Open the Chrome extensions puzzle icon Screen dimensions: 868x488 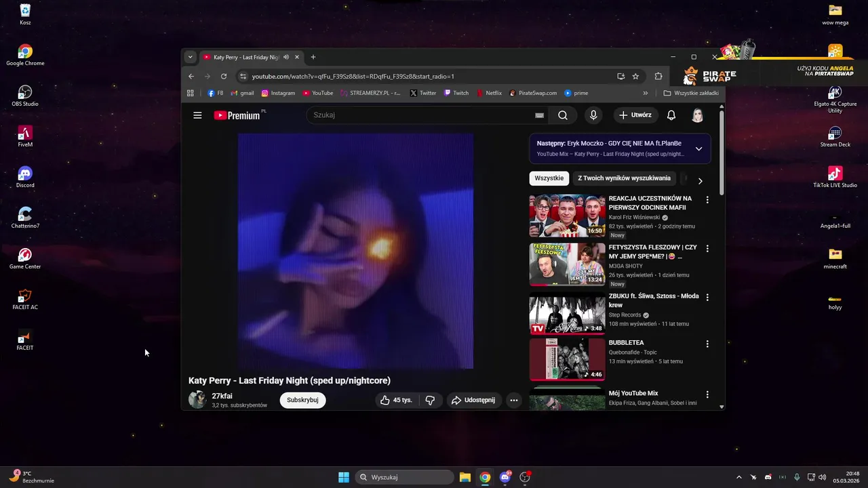click(x=658, y=77)
